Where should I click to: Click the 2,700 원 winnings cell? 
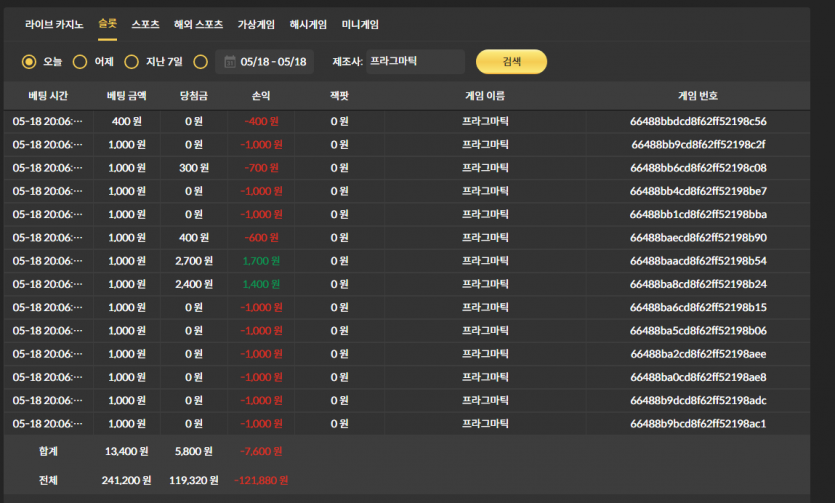tap(194, 261)
